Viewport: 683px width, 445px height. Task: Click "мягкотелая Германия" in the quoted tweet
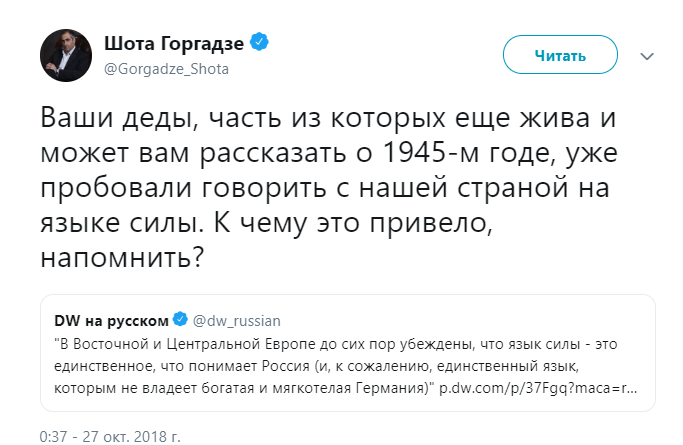pos(352,384)
